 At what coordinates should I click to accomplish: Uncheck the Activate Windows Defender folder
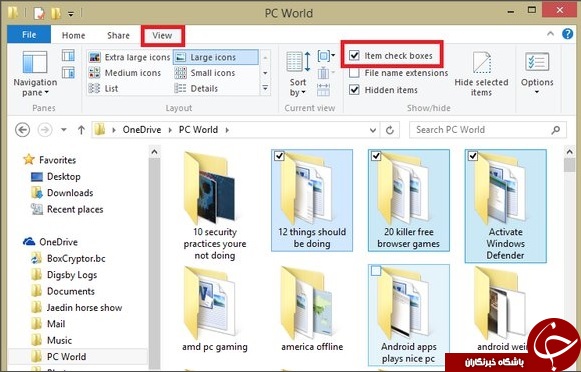click(x=473, y=156)
